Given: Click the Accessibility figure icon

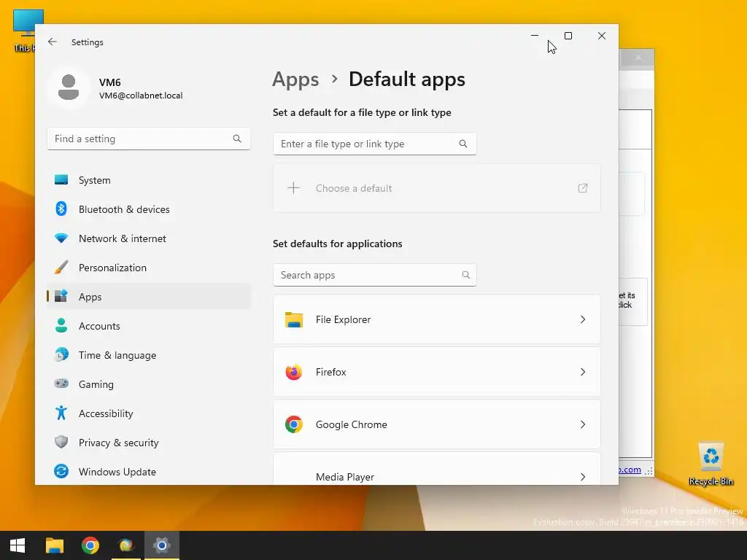Looking at the screenshot, I should [x=61, y=413].
